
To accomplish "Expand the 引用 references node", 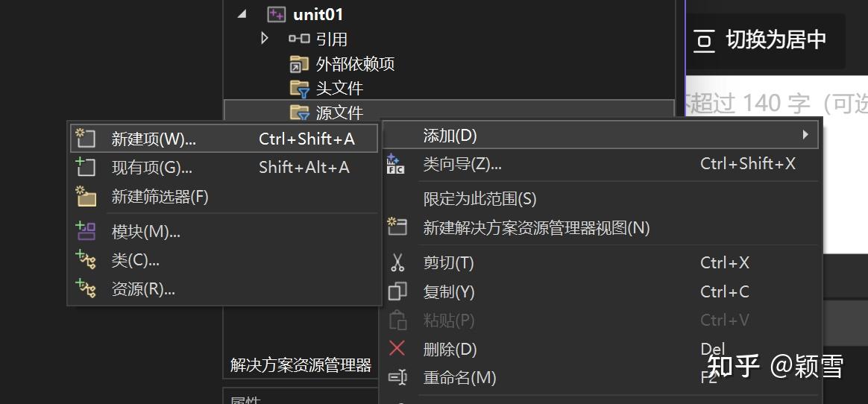I will 264,38.
